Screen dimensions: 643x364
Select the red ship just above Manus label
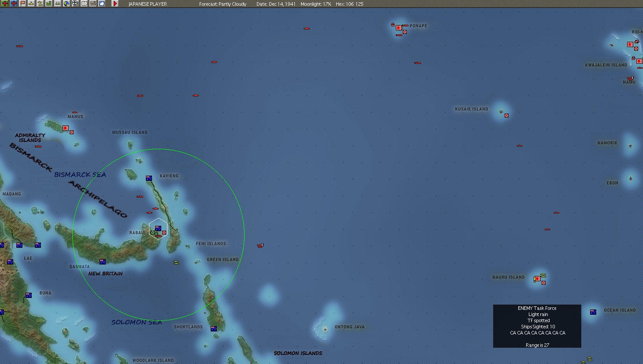[x=75, y=113]
